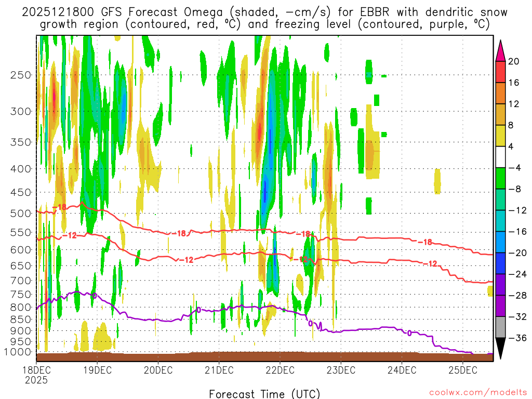The height and width of the screenshot is (399, 532).
Task: Click the 850 pressure level label
Action: (21, 320)
